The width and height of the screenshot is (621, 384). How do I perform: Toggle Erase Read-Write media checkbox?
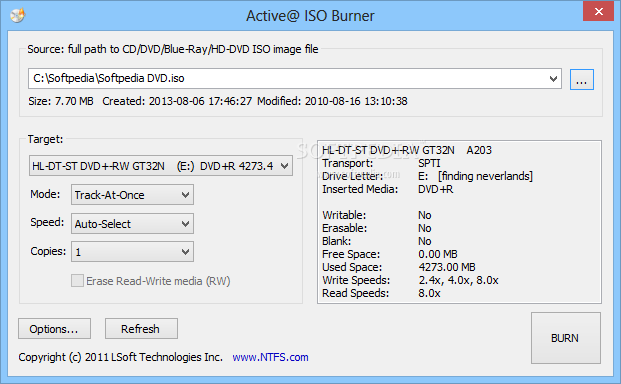point(78,281)
